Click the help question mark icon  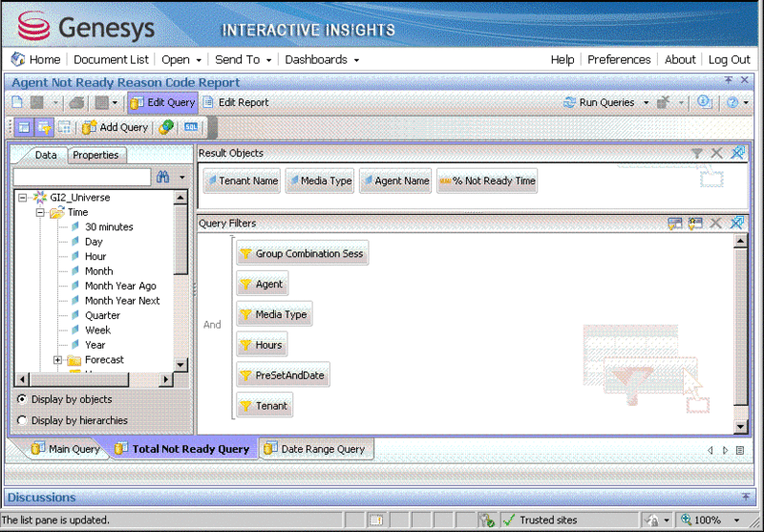pyautogui.click(x=732, y=102)
